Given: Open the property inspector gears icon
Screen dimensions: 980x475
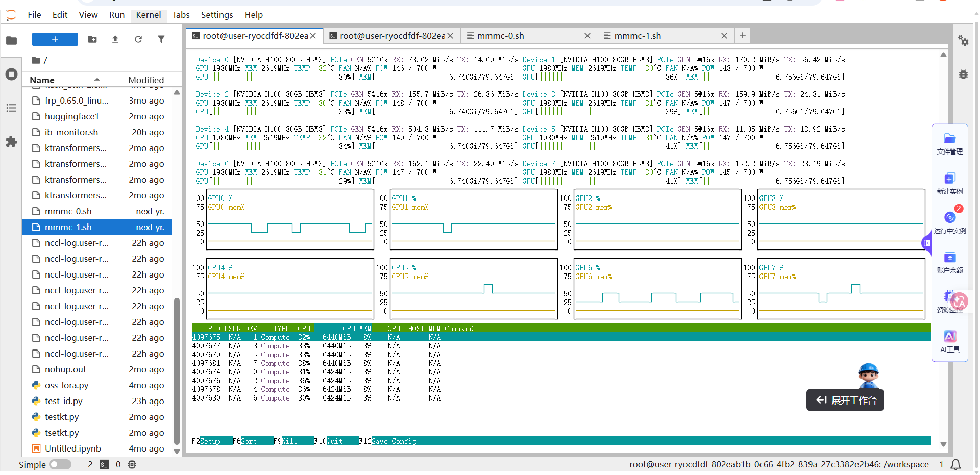Looking at the screenshot, I should pos(963,41).
